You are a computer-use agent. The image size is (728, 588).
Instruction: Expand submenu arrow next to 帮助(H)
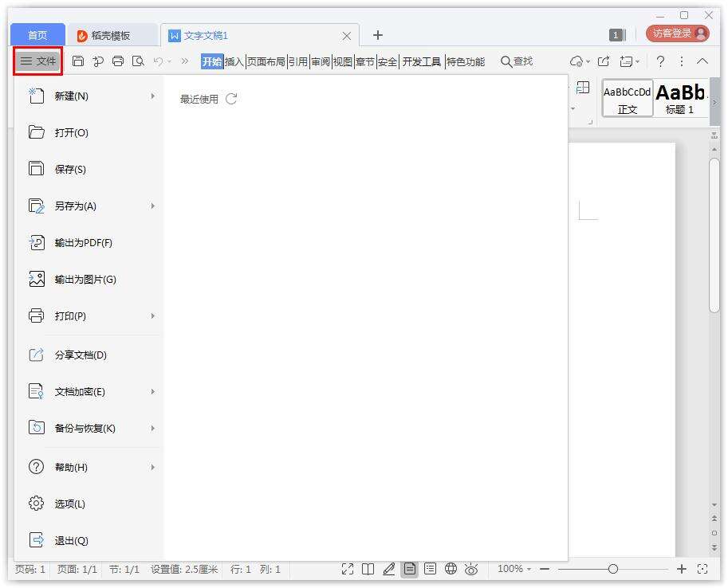(x=153, y=468)
